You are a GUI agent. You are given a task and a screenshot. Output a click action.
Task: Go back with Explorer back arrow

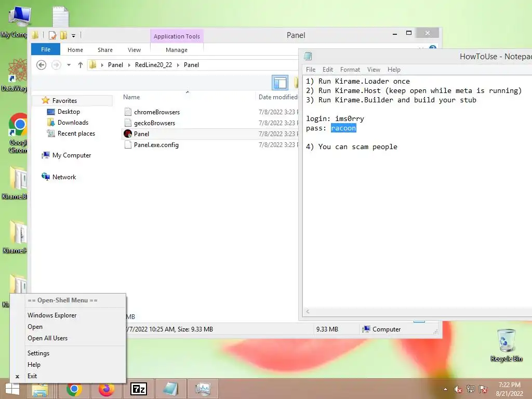point(41,65)
